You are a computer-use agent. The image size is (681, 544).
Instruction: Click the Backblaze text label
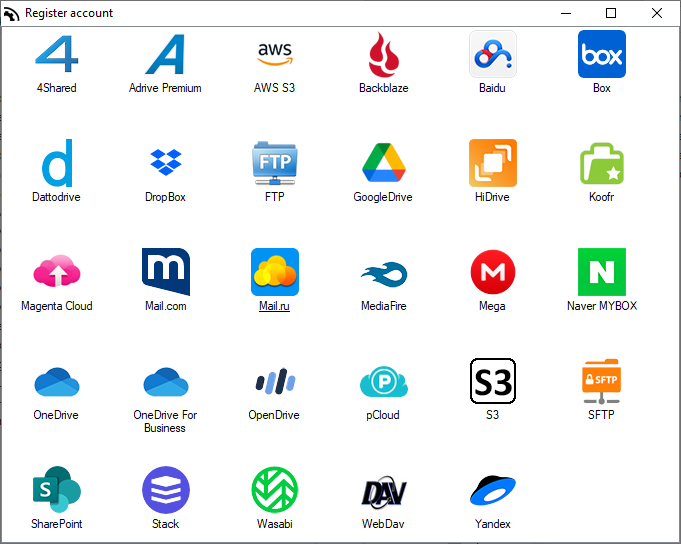383,88
